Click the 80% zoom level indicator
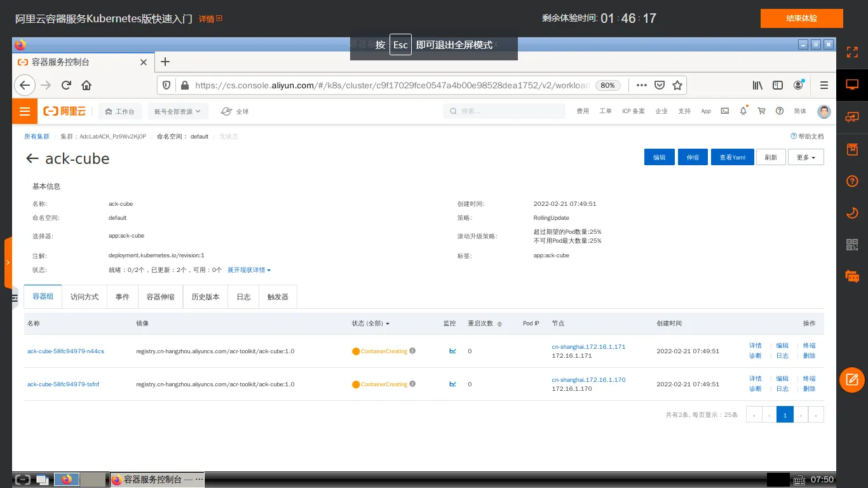 607,85
